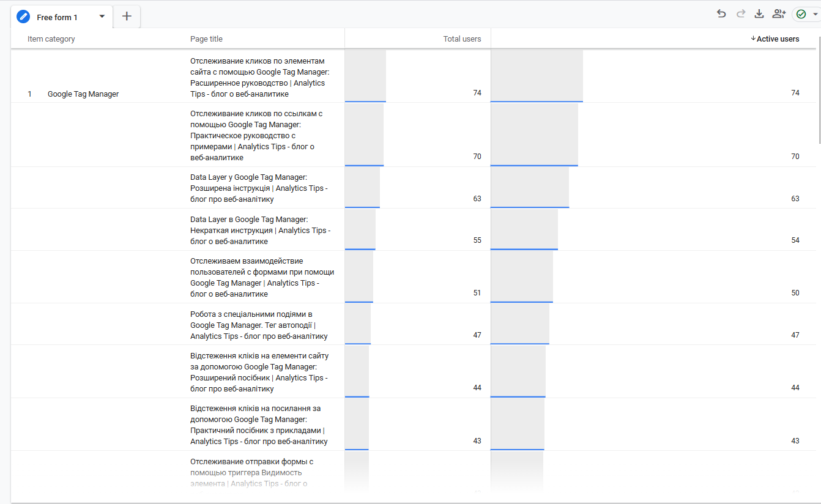Click the green checkmark data status icon
The width and height of the screenshot is (821, 504).
click(x=801, y=14)
